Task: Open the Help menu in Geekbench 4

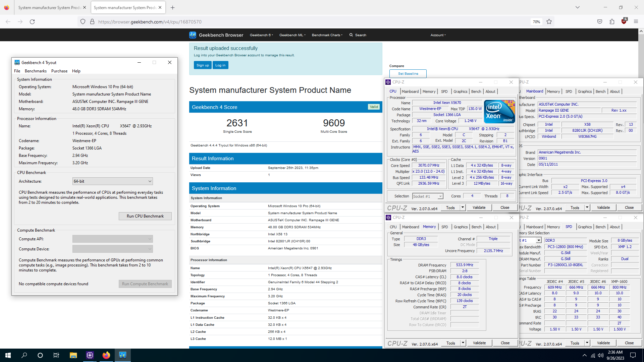Action: [x=76, y=71]
